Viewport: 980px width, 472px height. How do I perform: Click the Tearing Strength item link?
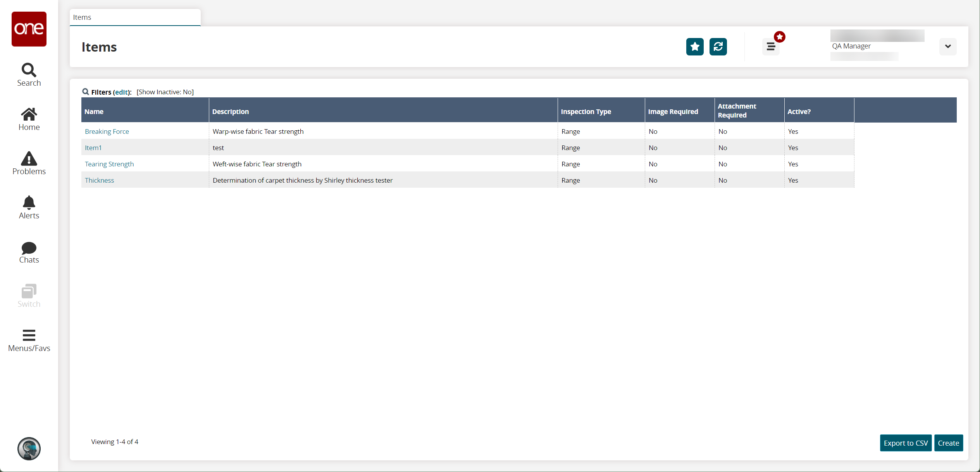click(x=109, y=163)
